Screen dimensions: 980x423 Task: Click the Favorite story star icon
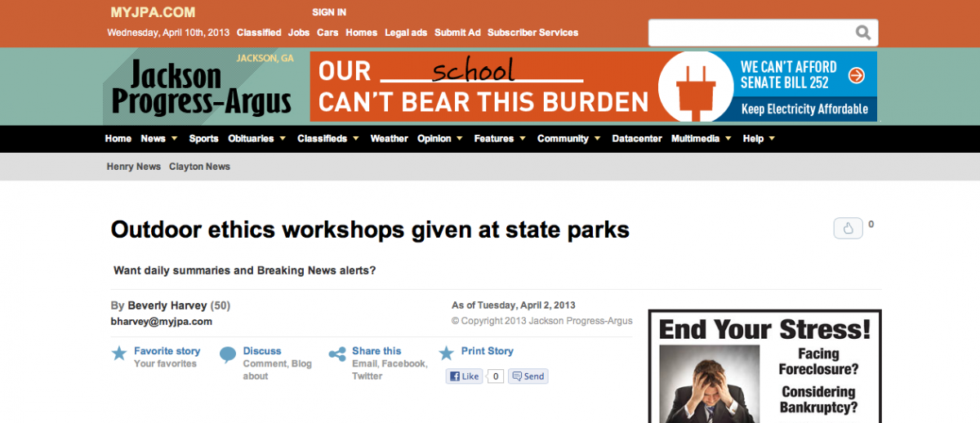click(119, 354)
